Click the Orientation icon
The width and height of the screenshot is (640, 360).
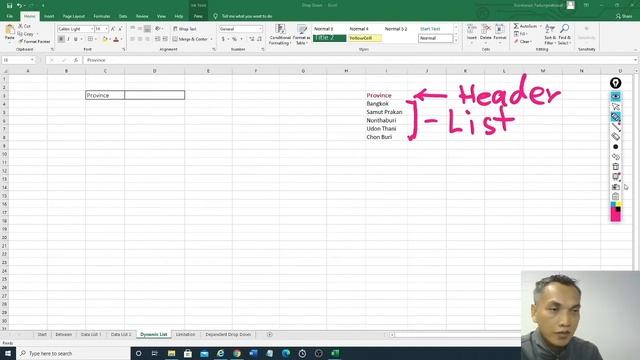coord(158,29)
